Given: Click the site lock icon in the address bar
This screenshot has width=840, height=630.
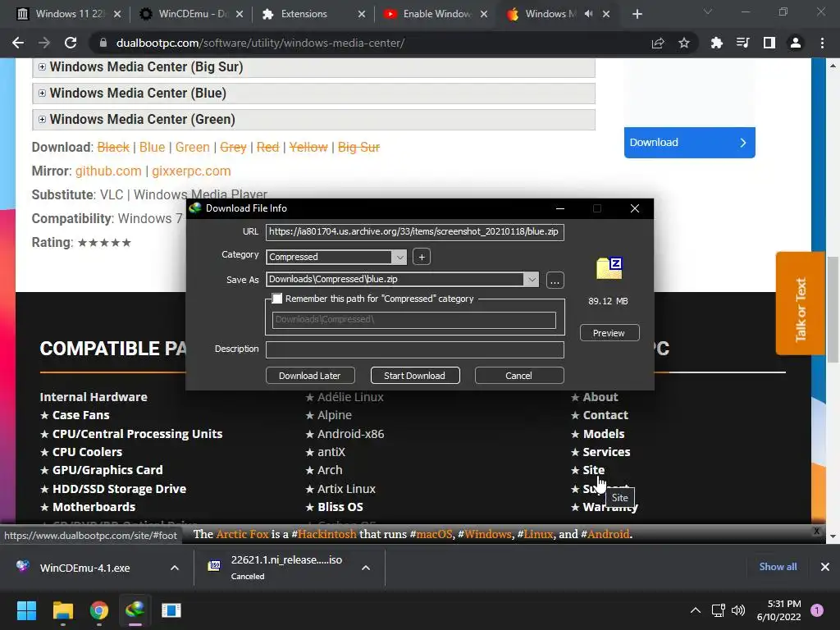Looking at the screenshot, I should (103, 43).
